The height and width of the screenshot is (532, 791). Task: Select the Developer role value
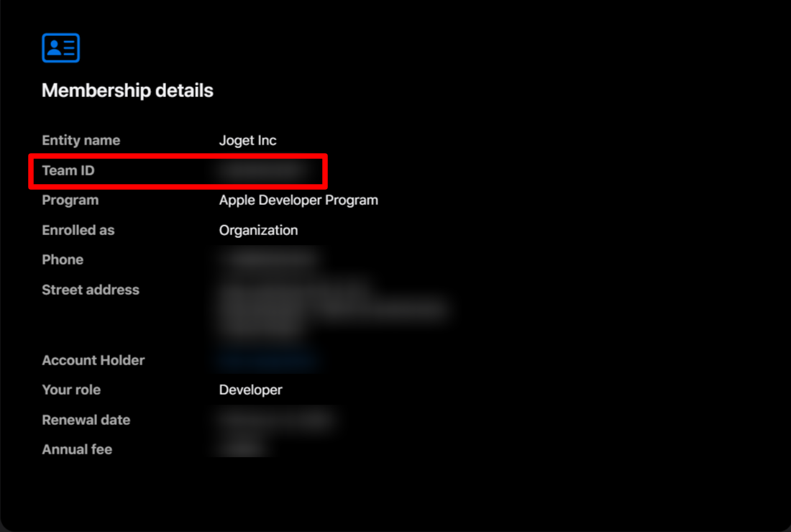(x=251, y=390)
